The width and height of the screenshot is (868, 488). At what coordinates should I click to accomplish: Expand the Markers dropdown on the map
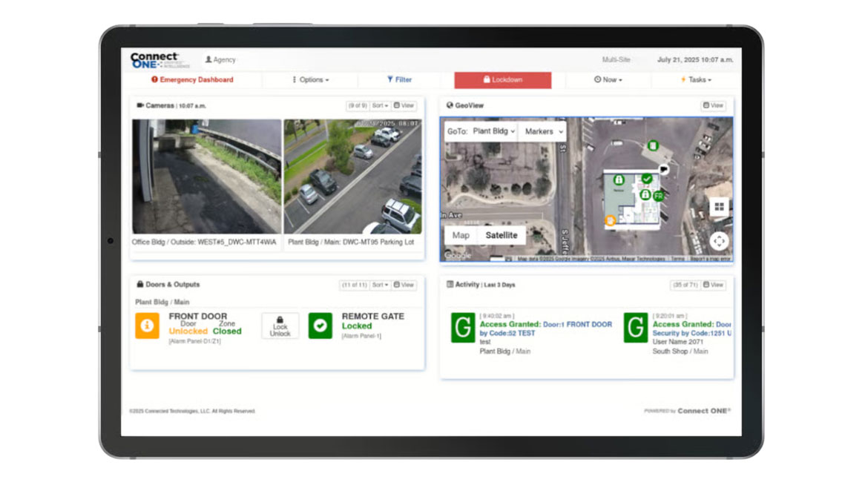pyautogui.click(x=543, y=131)
